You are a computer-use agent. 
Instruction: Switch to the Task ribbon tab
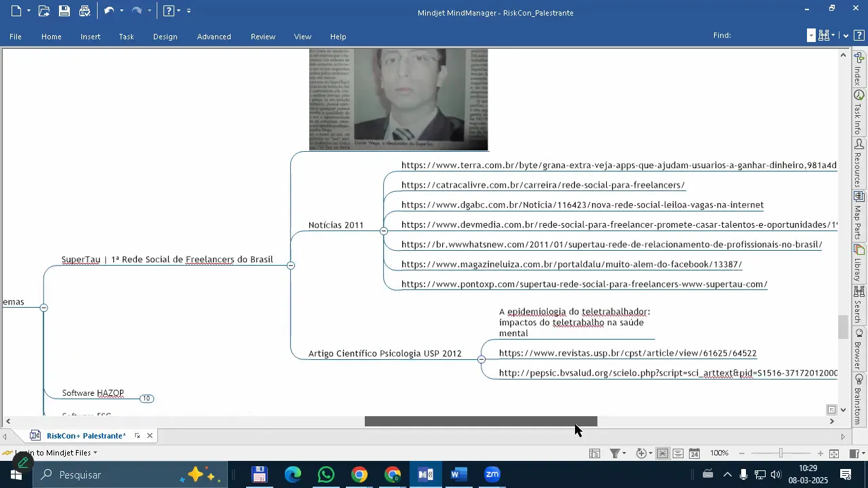[127, 37]
